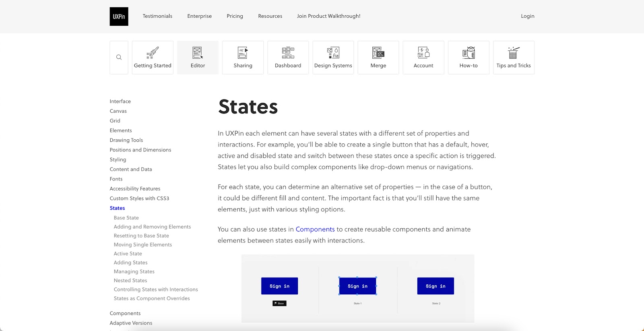644x331 pixels.
Task: Jump to Moving Single Elements section
Action: [143, 245]
